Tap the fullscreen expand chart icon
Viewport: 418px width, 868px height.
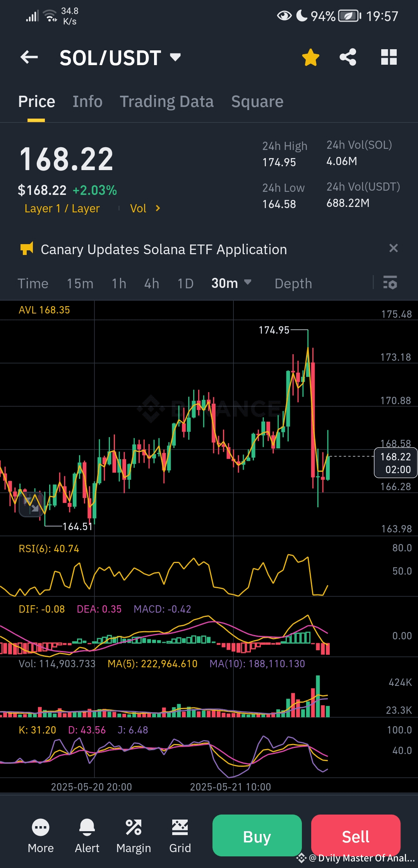pyautogui.click(x=32, y=505)
